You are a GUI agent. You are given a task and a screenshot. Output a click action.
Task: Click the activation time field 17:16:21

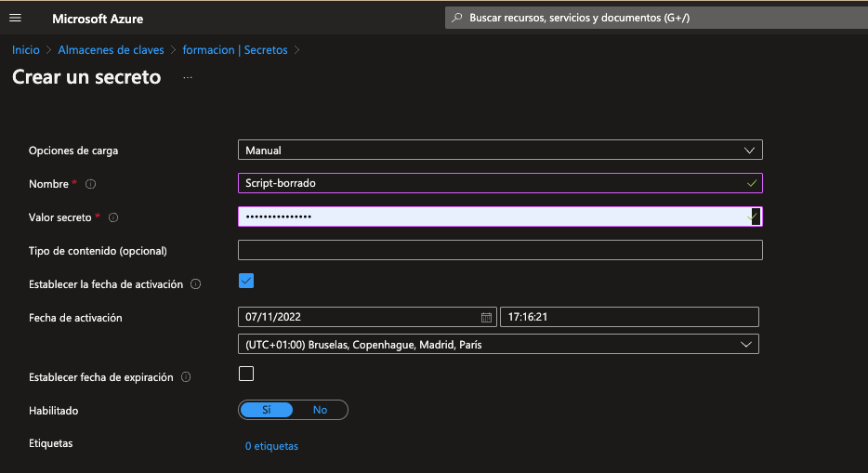(x=629, y=317)
